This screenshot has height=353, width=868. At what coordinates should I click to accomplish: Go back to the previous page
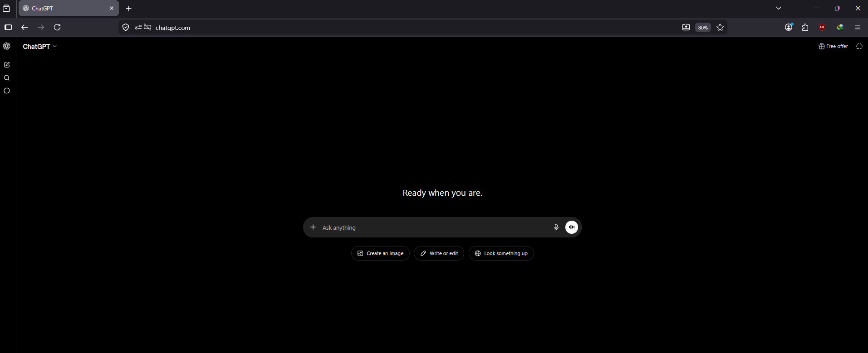[25, 27]
